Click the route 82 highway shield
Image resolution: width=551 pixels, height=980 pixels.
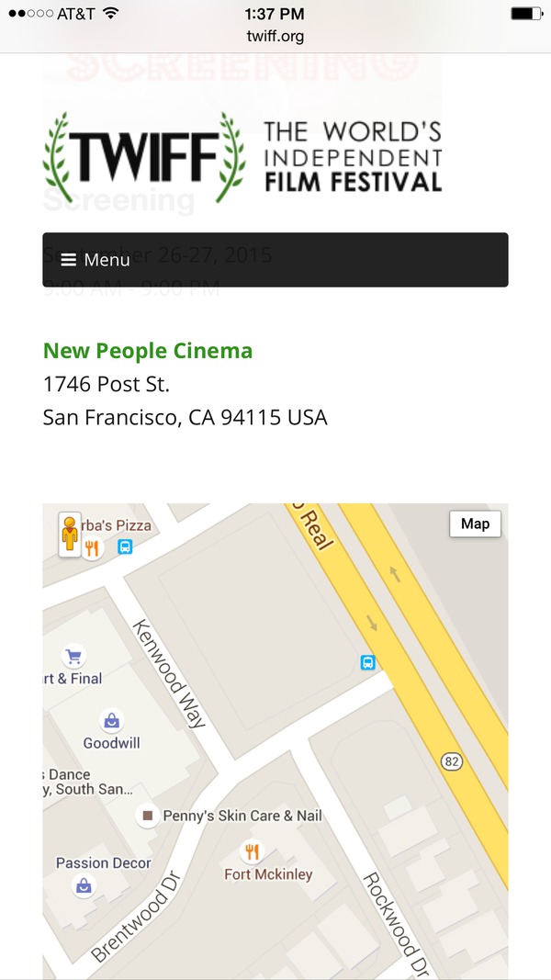(x=451, y=761)
